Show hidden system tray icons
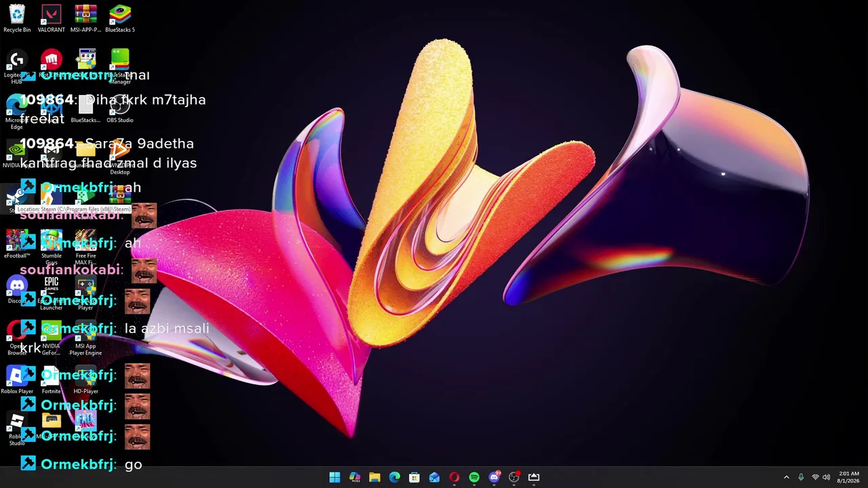 tap(787, 477)
